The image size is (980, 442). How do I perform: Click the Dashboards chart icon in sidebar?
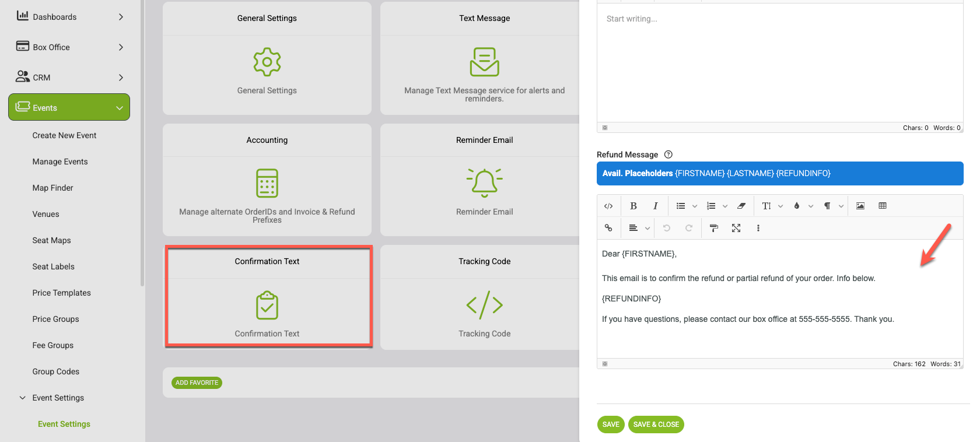tap(23, 16)
